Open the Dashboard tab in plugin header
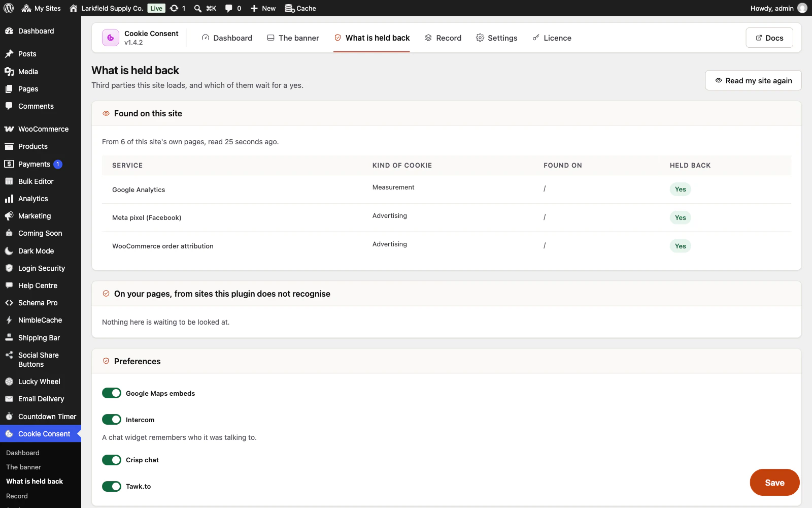812x508 pixels. [227, 38]
